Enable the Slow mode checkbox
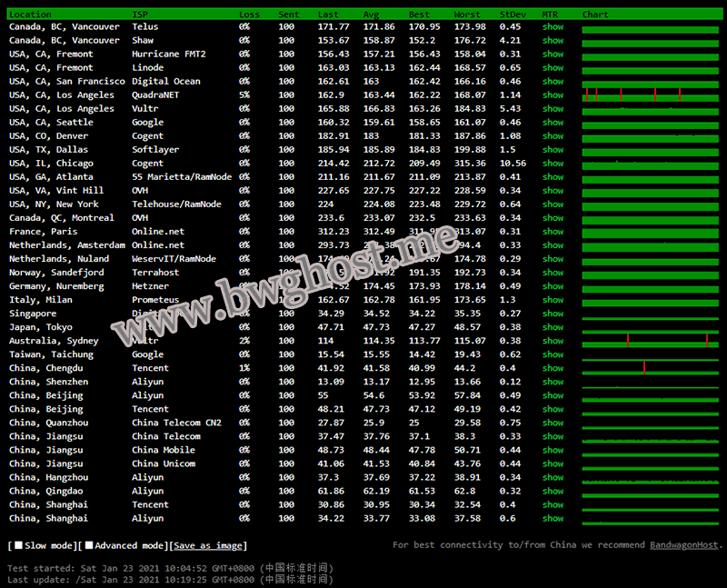 (18, 545)
